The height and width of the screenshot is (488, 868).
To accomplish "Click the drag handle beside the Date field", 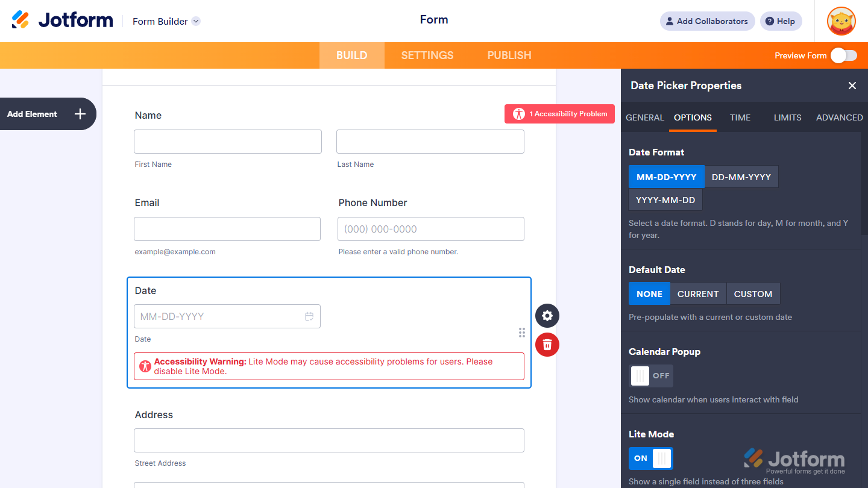I will tap(521, 332).
